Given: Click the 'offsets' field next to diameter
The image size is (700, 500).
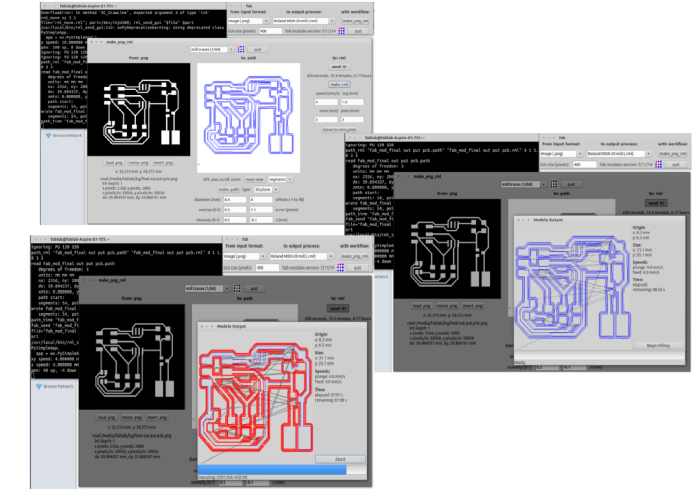Looking at the screenshot, I should [x=261, y=200].
